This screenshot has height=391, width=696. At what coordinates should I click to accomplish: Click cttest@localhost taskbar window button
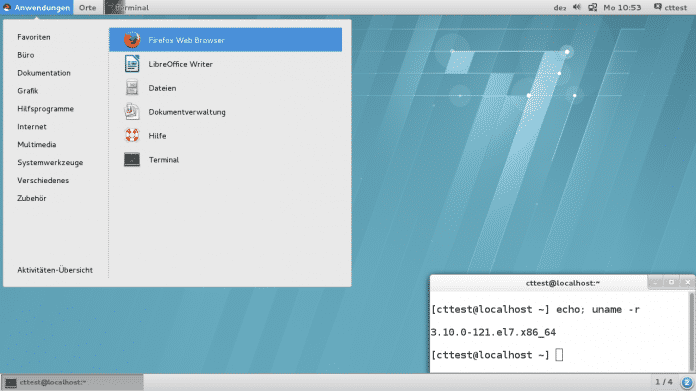[x=72, y=382]
